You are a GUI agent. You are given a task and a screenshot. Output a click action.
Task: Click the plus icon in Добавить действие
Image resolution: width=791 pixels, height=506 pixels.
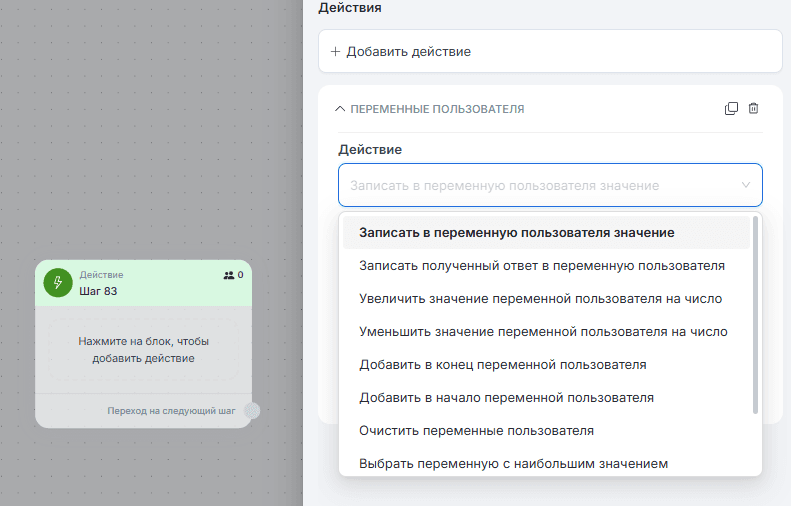pos(335,51)
